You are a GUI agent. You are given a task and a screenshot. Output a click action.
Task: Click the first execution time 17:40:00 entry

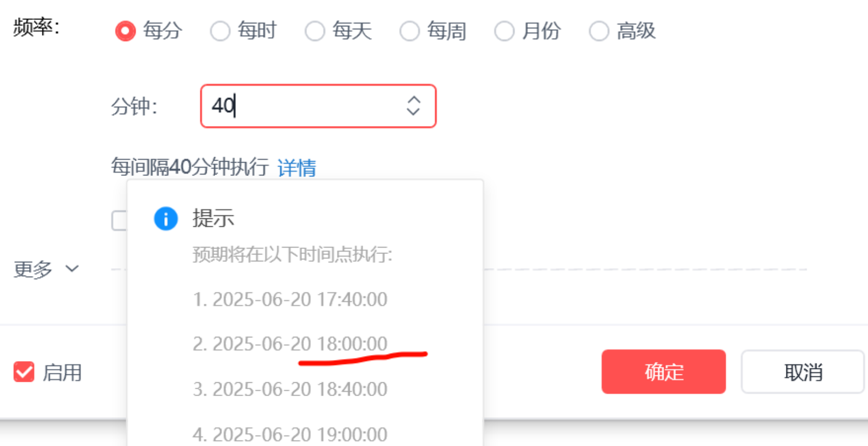tap(290, 299)
